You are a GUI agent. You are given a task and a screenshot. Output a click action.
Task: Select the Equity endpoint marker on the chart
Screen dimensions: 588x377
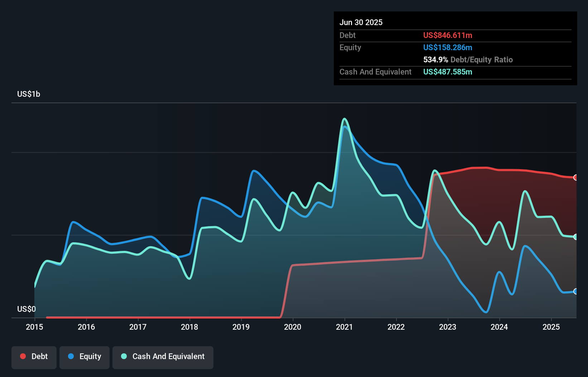tap(575, 292)
